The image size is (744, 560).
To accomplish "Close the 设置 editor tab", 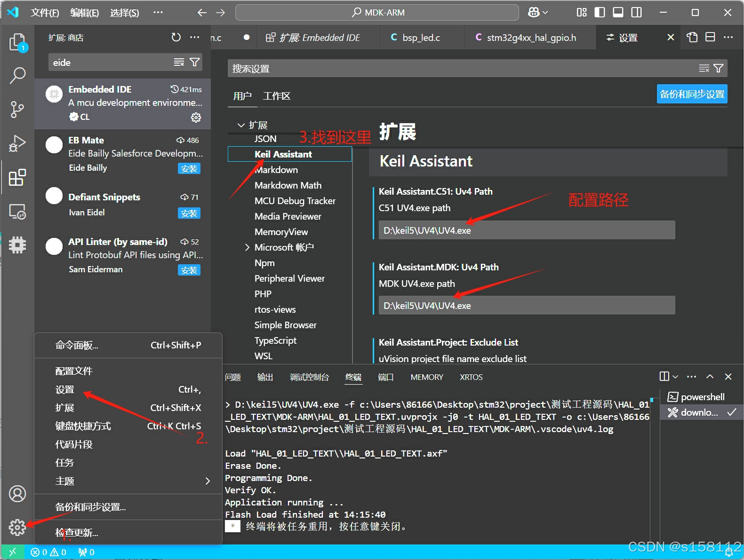I will (x=671, y=37).
